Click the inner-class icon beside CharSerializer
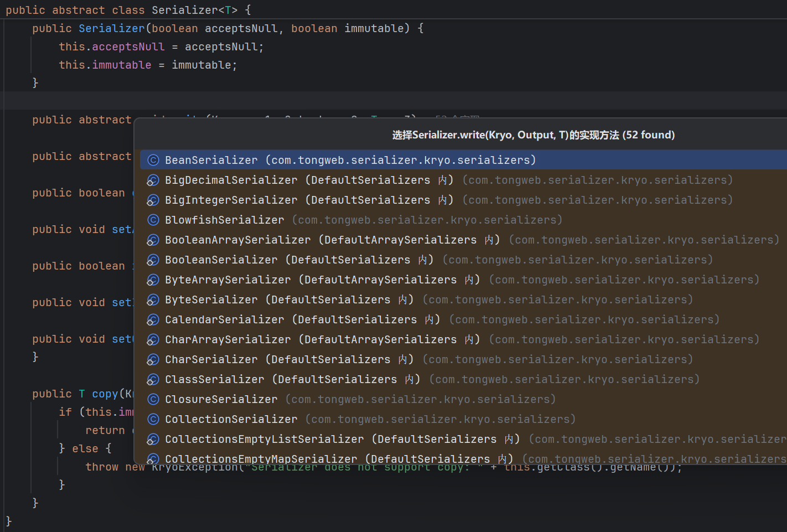This screenshot has height=532, width=787. click(153, 359)
